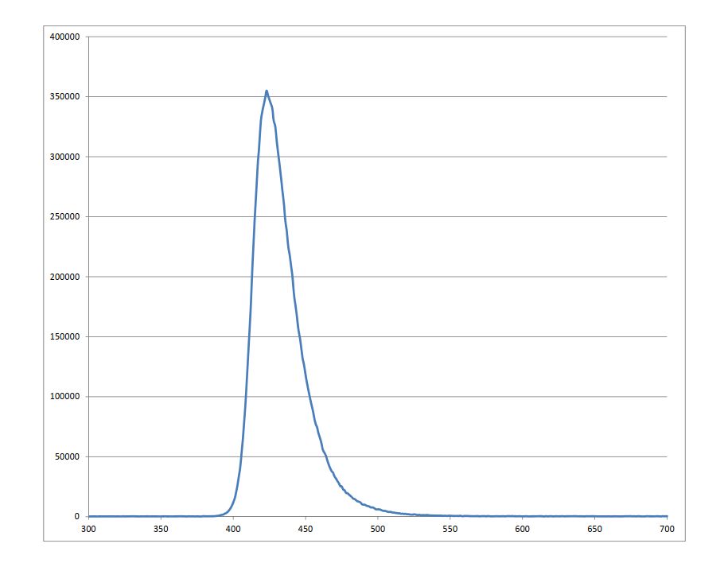Click the 300 x-axis label

[x=88, y=529]
